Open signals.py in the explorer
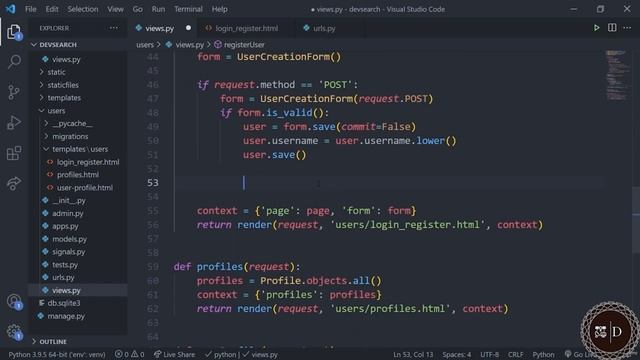The image size is (640, 360). [x=68, y=252]
